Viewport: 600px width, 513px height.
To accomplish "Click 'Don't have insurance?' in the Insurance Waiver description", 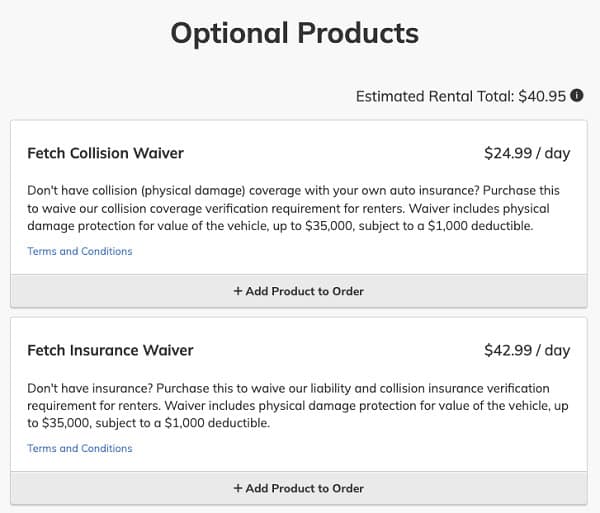I will coord(90,388).
